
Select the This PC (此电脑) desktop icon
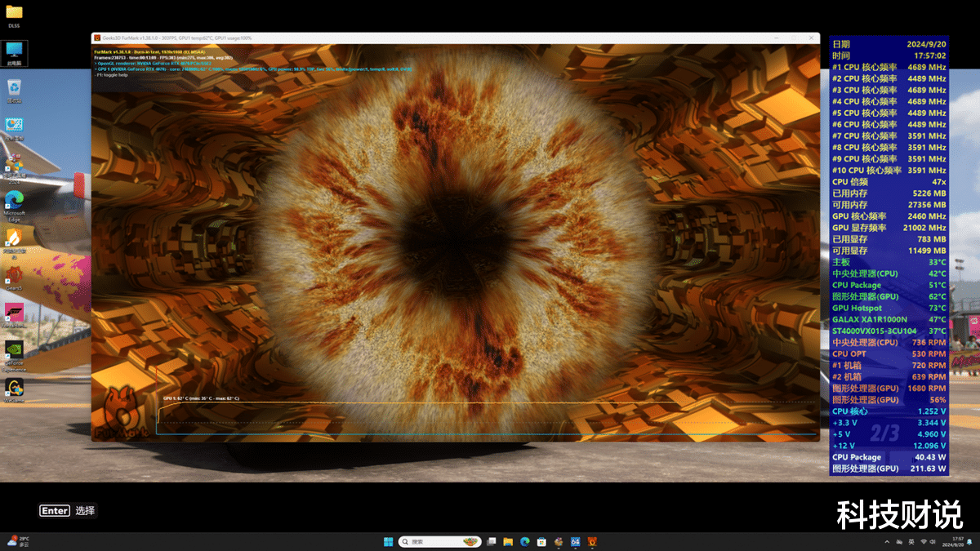[14, 53]
